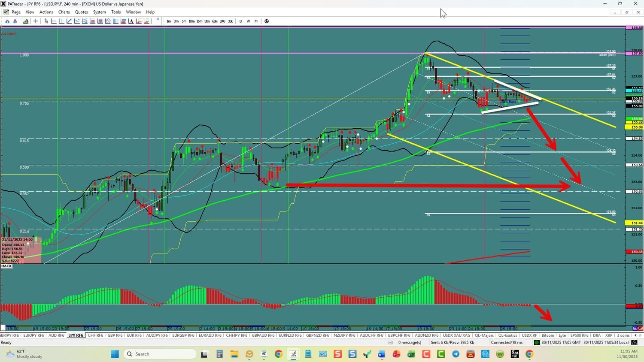Viewport: 644px width, 362px height.
Task: Click the 0.618 Fibonacci level label
Action: [24, 141]
